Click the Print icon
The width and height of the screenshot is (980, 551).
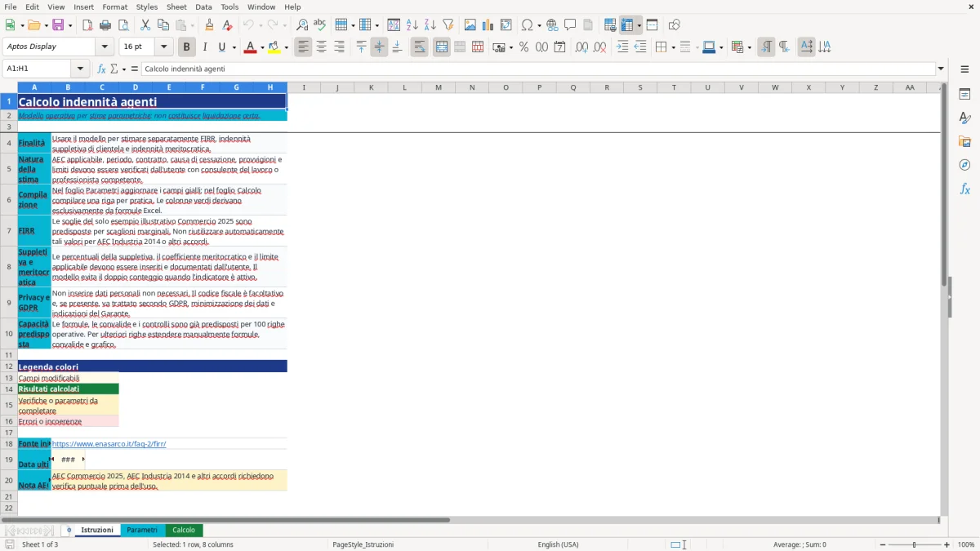coord(105,25)
